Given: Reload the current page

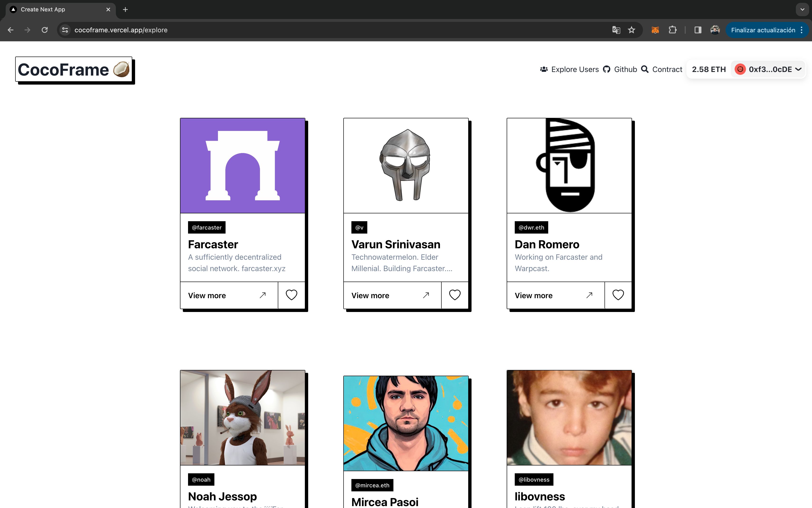Looking at the screenshot, I should point(45,30).
